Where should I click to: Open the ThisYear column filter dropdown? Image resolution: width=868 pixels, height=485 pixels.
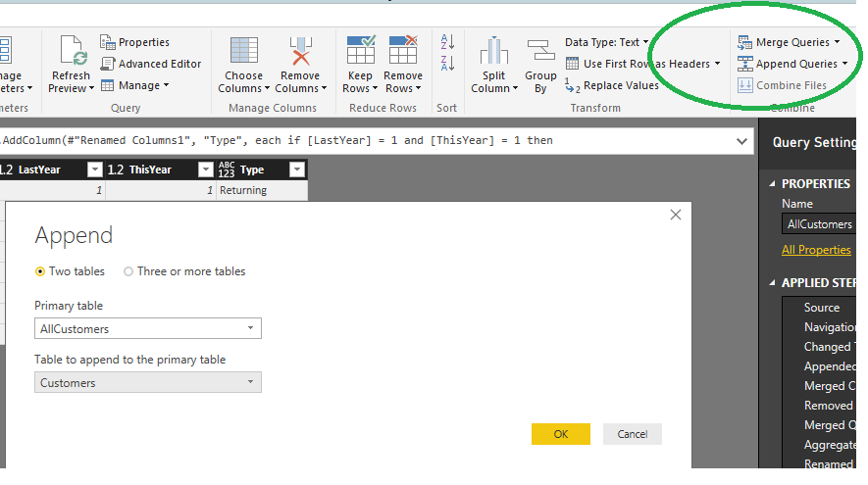tap(205, 170)
